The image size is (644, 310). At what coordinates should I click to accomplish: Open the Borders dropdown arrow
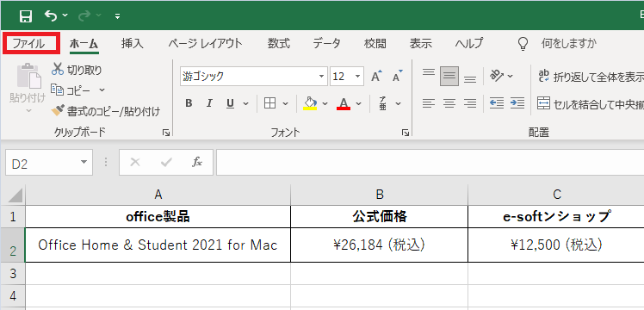click(286, 103)
